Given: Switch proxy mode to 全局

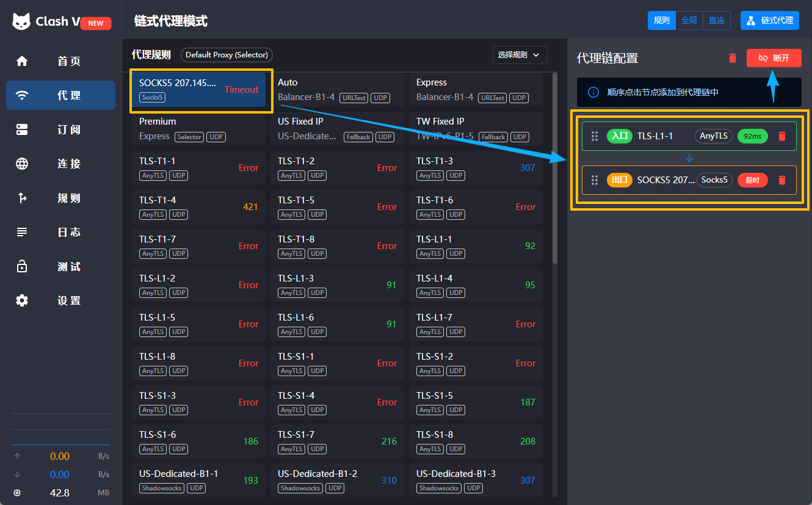Looking at the screenshot, I should [689, 20].
